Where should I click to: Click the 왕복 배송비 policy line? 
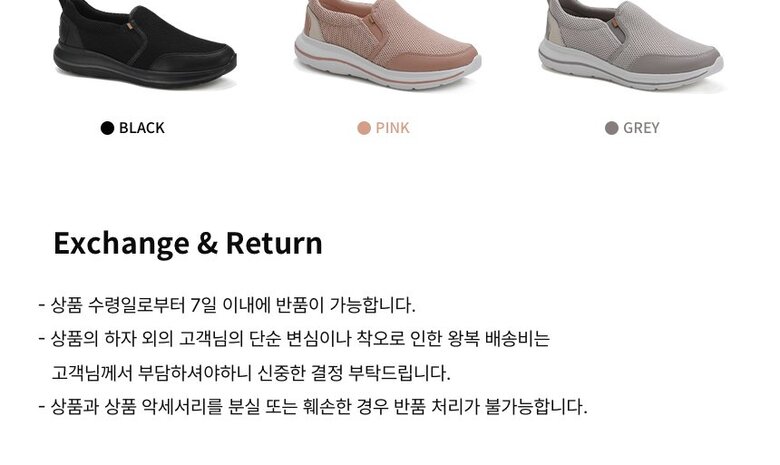click(x=293, y=339)
